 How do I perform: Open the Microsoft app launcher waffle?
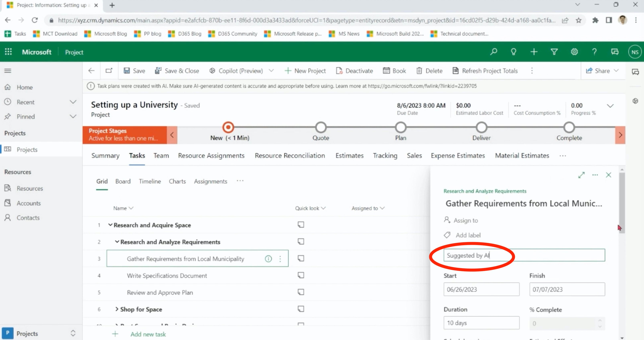pyautogui.click(x=8, y=52)
